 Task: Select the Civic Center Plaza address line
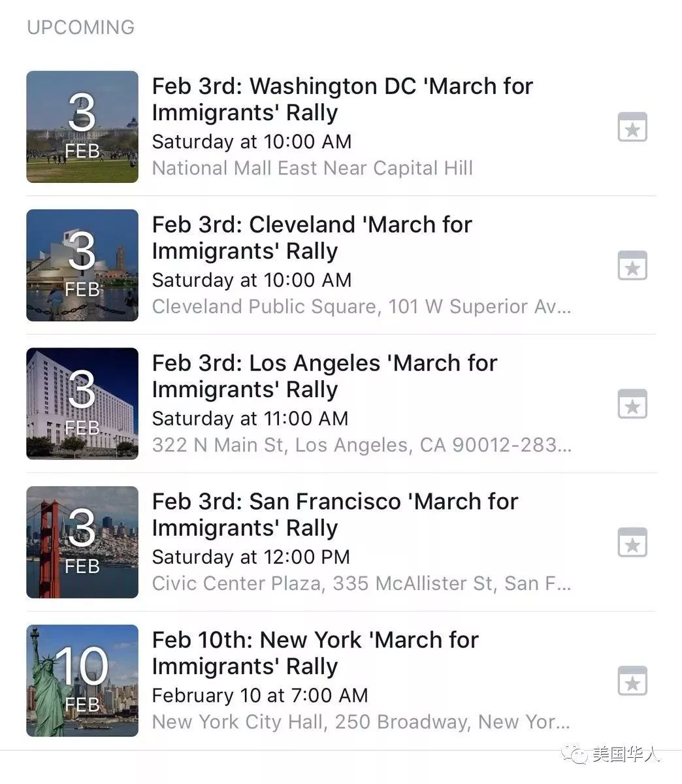[362, 583]
